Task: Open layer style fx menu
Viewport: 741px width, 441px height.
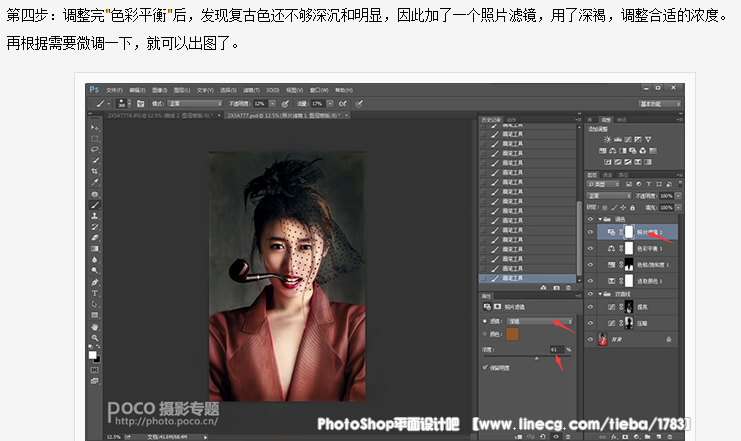Action: click(614, 437)
